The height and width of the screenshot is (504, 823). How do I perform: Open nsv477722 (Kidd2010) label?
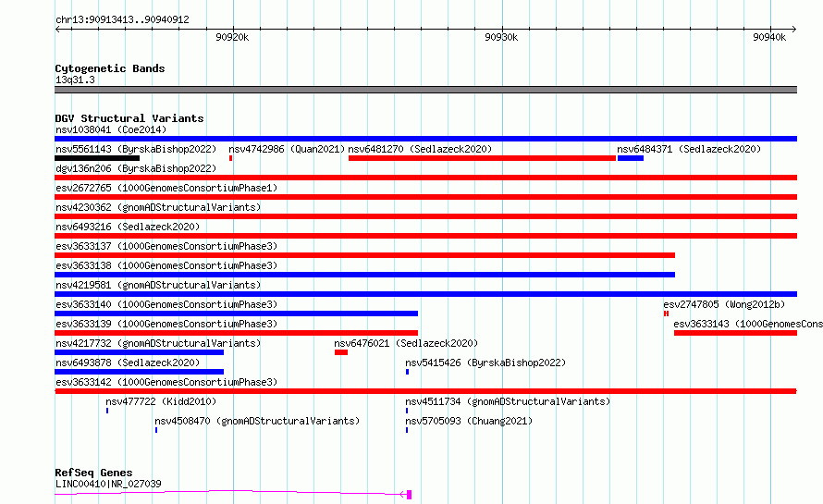click(x=161, y=401)
